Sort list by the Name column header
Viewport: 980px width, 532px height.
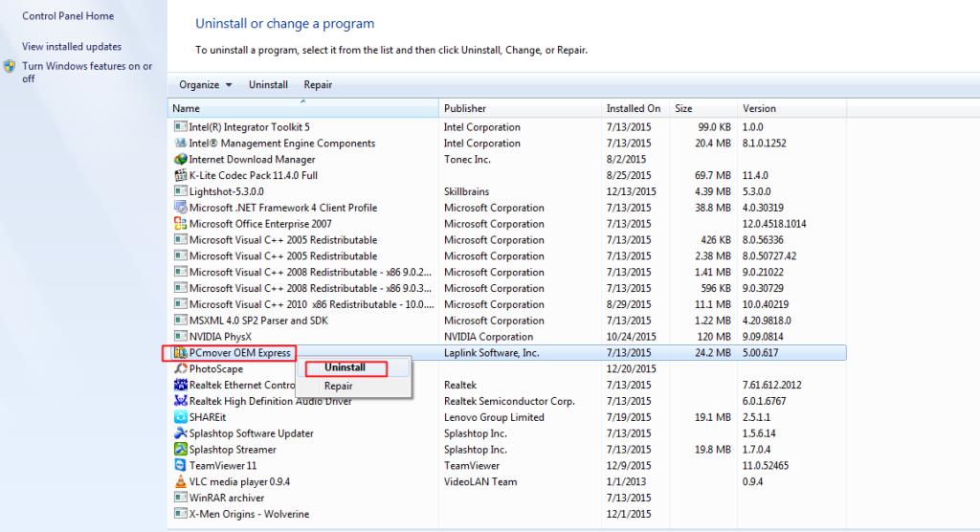303,108
